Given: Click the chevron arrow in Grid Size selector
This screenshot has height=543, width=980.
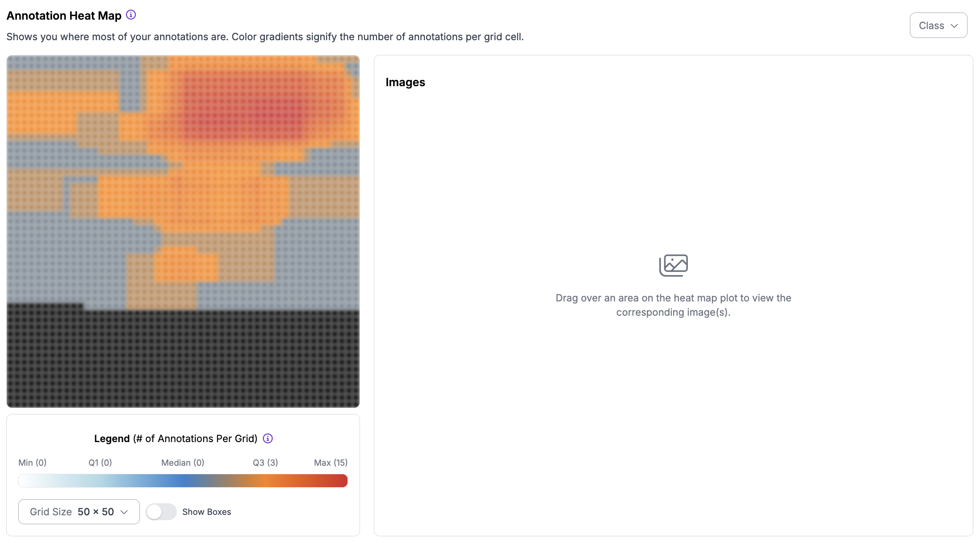Looking at the screenshot, I should click(125, 512).
